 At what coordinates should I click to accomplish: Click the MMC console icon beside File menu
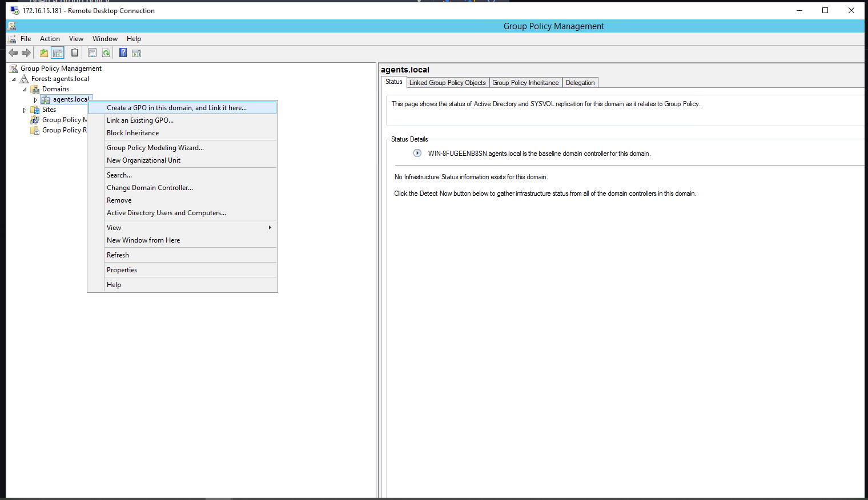click(x=11, y=39)
